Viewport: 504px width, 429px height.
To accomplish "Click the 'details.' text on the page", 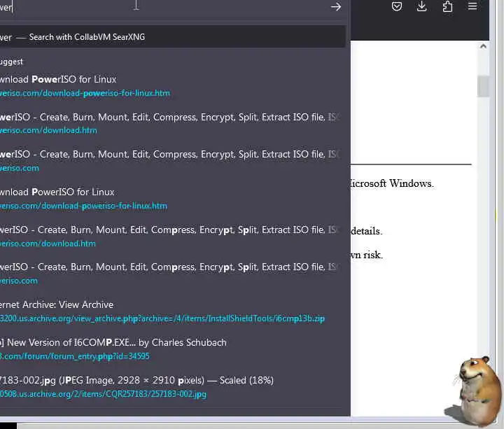I will [x=366, y=231].
